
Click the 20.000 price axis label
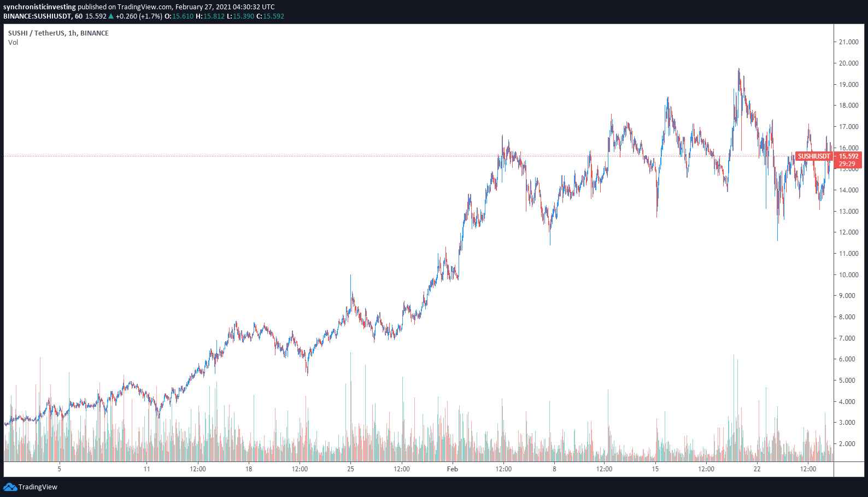click(x=849, y=63)
